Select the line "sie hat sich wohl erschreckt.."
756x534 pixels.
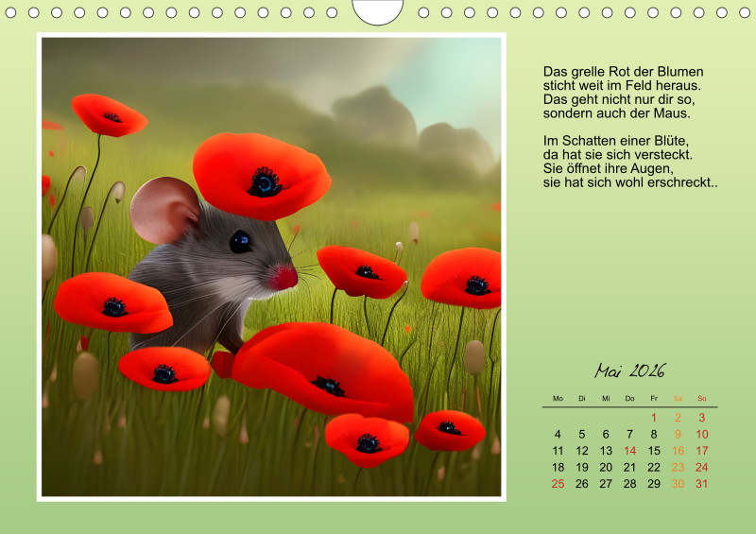[630, 182]
